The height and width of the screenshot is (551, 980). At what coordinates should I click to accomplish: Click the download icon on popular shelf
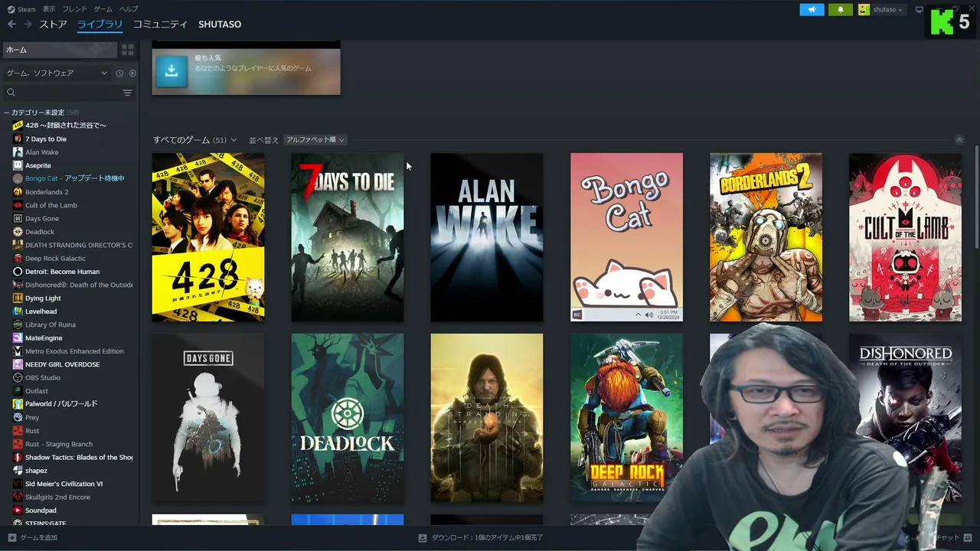pyautogui.click(x=171, y=70)
